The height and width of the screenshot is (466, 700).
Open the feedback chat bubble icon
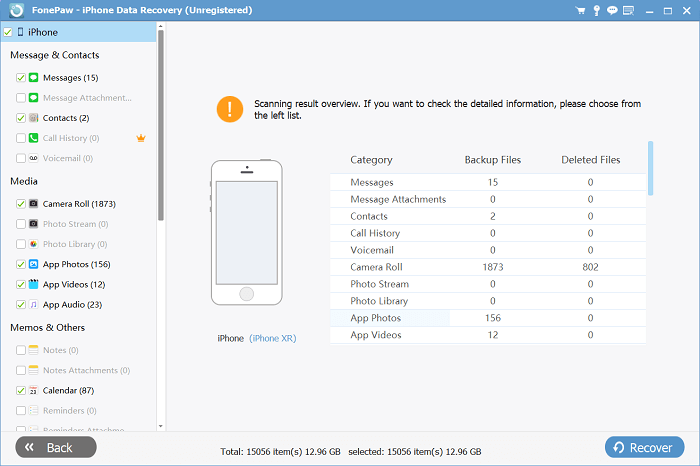(x=612, y=10)
